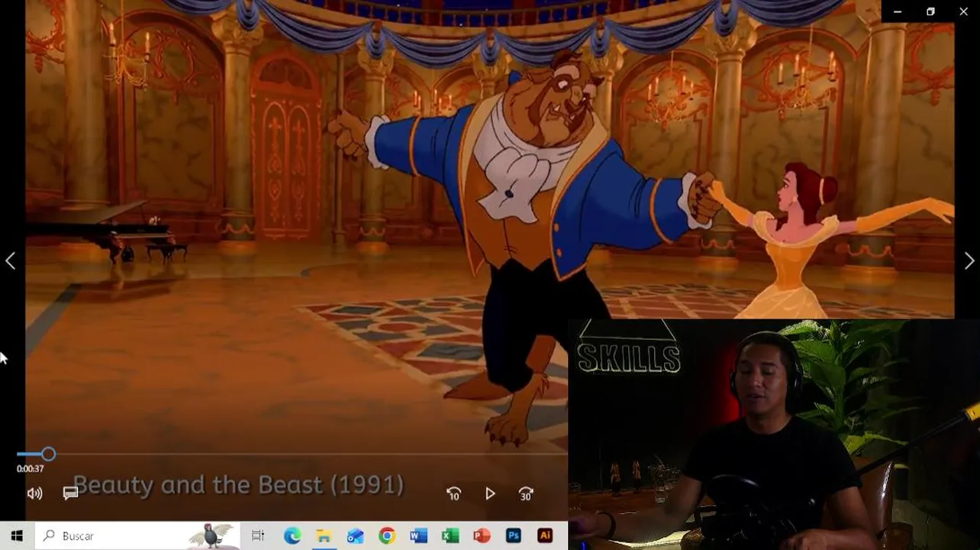The height and width of the screenshot is (550, 980).
Task: Close the video player window
Action: click(x=963, y=11)
